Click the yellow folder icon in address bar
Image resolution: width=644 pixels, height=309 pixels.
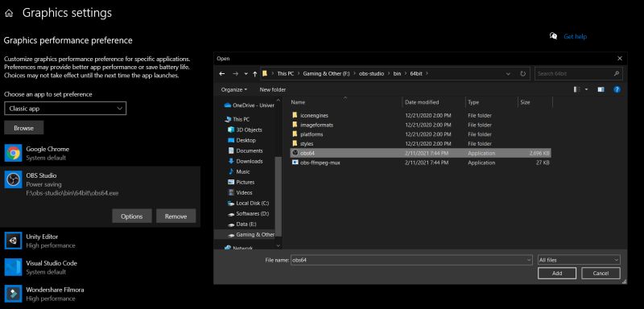(265, 74)
